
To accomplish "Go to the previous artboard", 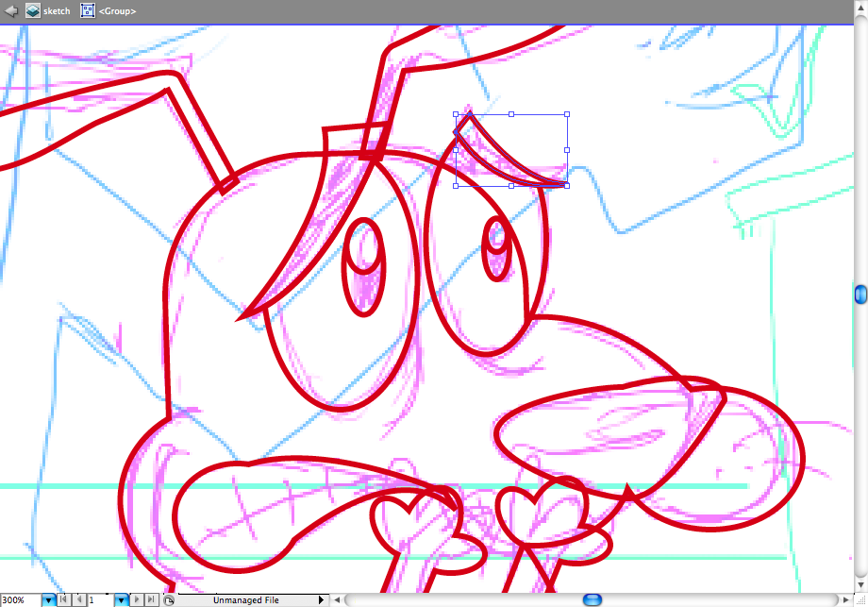I will click(79, 599).
